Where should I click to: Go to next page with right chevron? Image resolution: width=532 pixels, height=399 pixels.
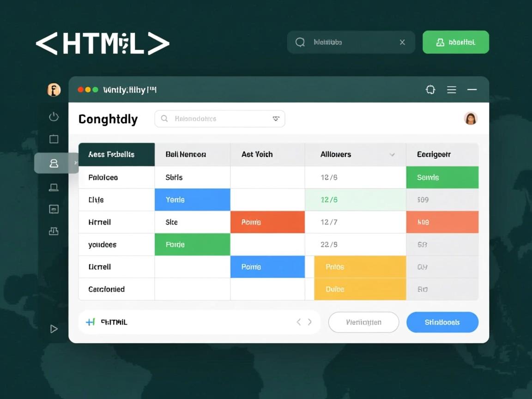pos(310,322)
